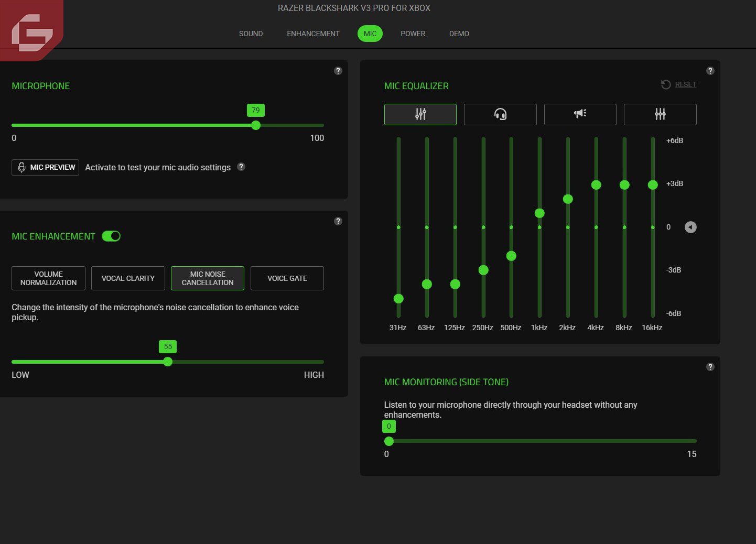Click the -3dB scale label

pos(674,270)
